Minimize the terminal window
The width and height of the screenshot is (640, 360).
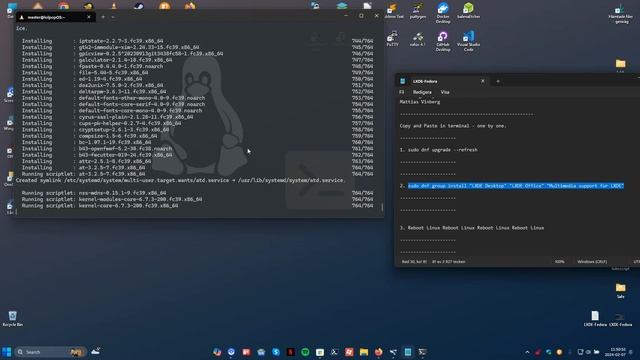pyautogui.click(x=346, y=16)
